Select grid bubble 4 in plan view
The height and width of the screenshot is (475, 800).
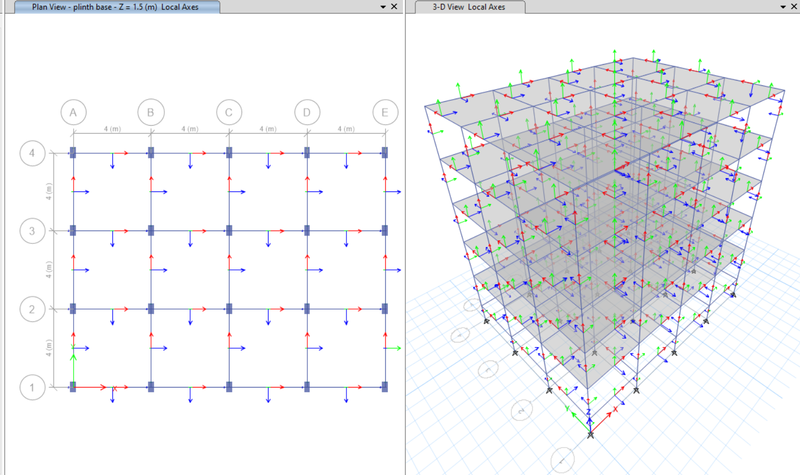[x=33, y=153]
